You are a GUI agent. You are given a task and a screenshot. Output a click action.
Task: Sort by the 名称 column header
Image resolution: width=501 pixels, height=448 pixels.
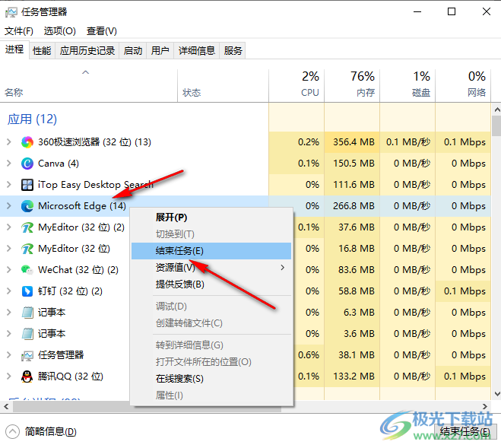pyautogui.click(x=88, y=86)
